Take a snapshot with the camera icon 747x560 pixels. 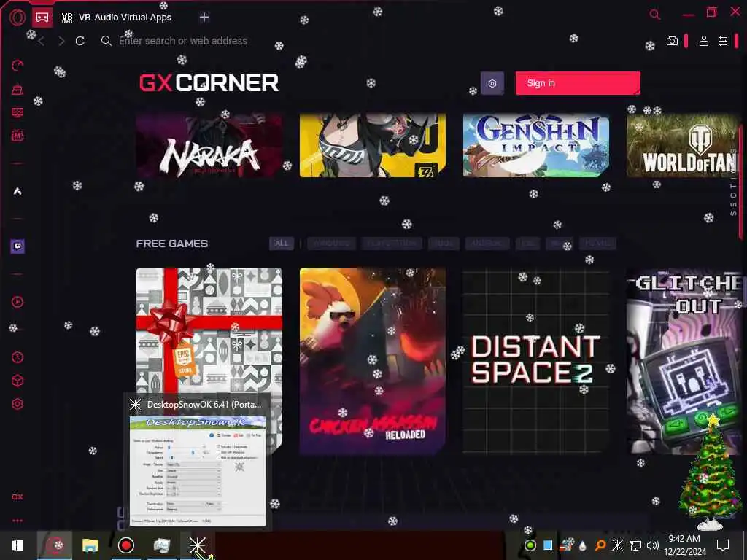pyautogui.click(x=672, y=41)
